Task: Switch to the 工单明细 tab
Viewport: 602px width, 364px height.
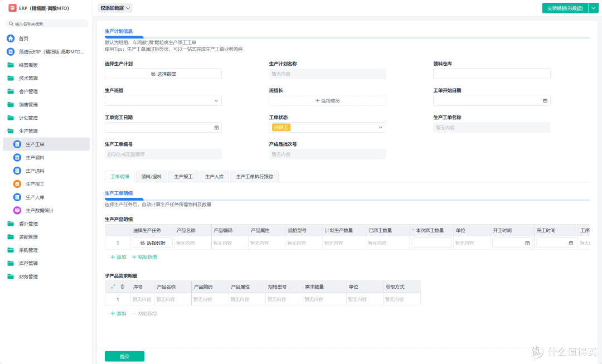Action: (119, 177)
